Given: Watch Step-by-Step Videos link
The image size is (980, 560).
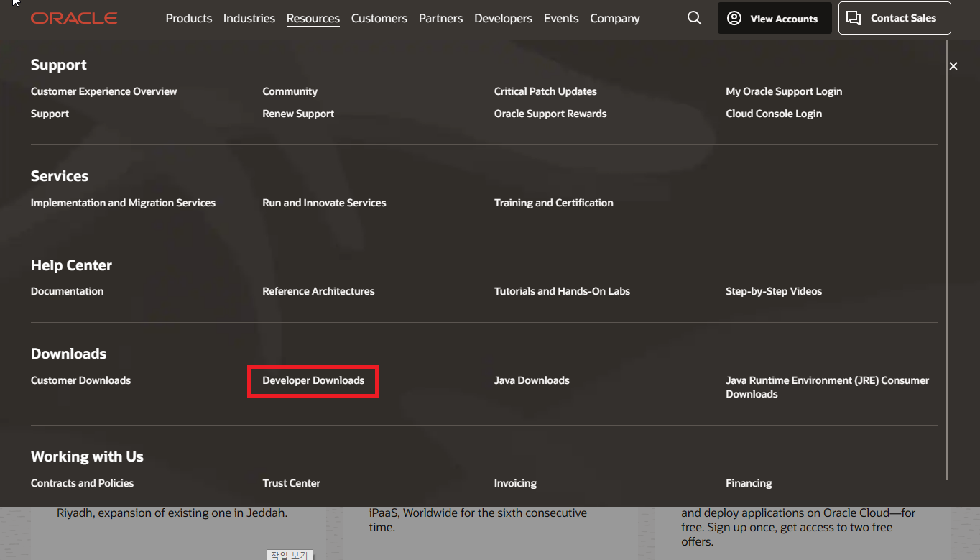Looking at the screenshot, I should tap(774, 291).
